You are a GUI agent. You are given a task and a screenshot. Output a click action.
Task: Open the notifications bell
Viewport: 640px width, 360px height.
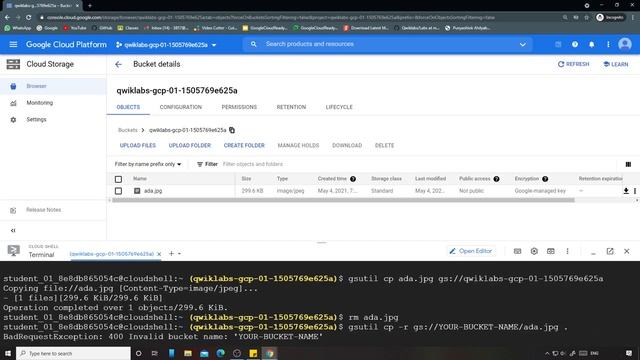click(591, 44)
